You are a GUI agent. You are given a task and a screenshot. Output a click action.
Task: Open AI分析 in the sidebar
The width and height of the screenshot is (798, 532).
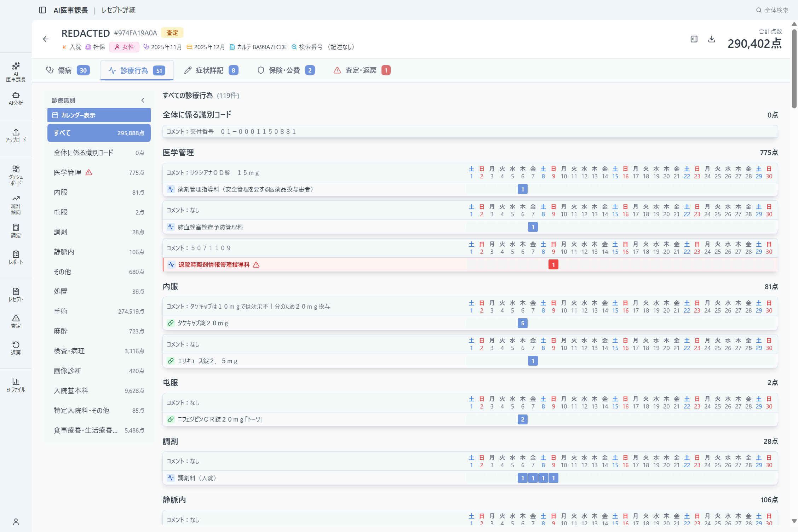16,98
